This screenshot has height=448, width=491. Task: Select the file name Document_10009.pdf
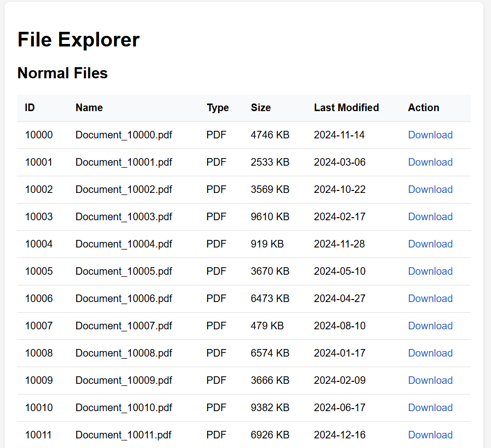tap(124, 380)
